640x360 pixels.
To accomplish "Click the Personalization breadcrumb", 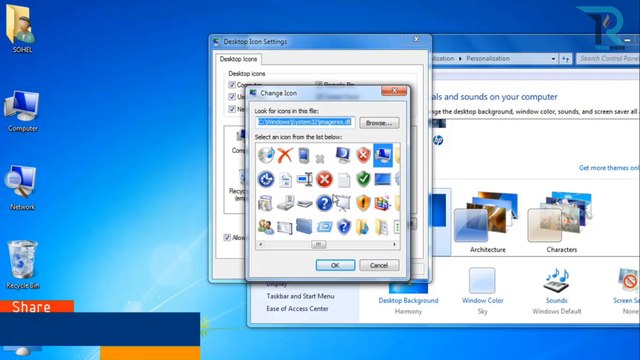I will pos(488,58).
